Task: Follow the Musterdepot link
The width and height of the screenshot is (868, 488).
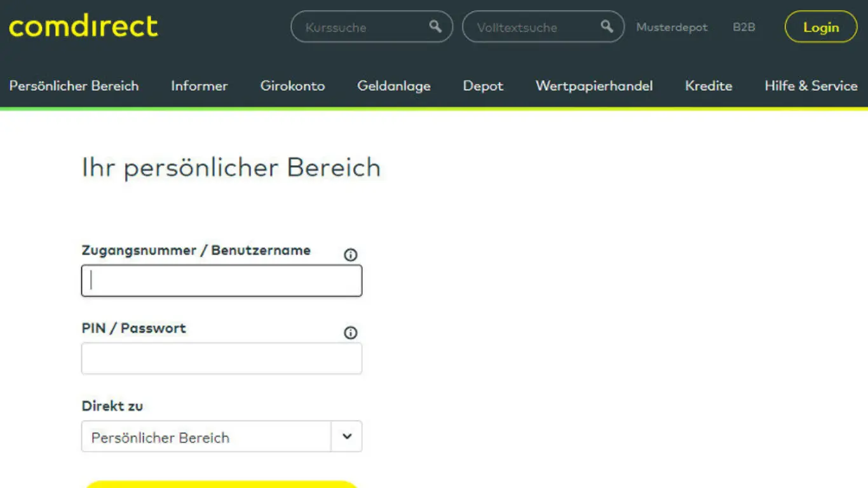Action: coord(672,27)
